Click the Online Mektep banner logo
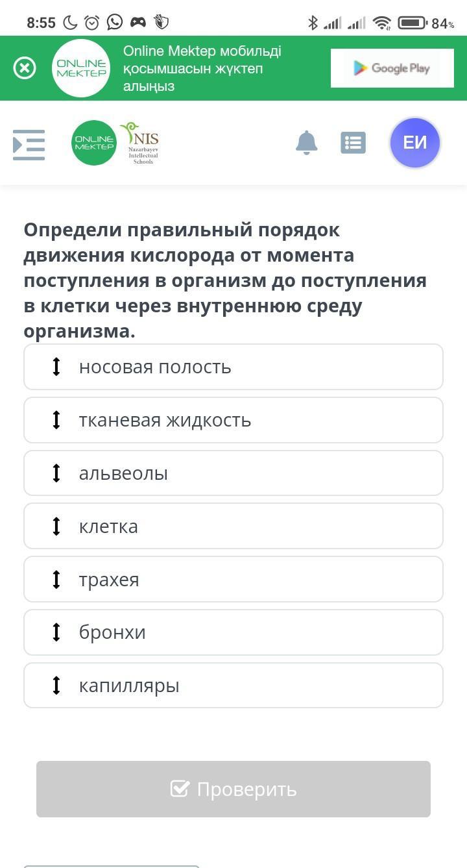Image resolution: width=467 pixels, height=868 pixels. (81, 68)
